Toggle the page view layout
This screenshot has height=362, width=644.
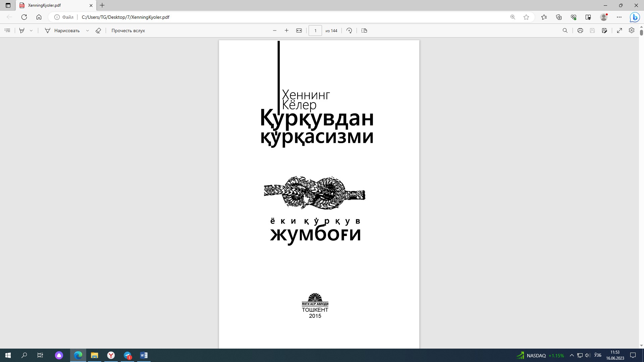point(364,31)
